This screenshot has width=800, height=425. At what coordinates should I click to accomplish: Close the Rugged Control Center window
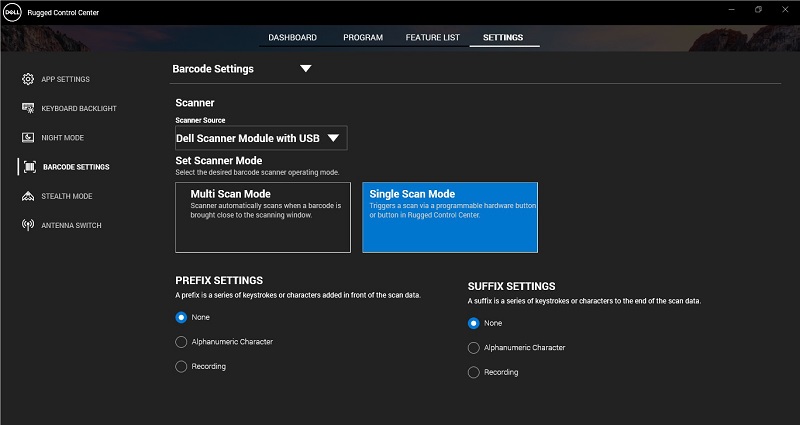785,10
